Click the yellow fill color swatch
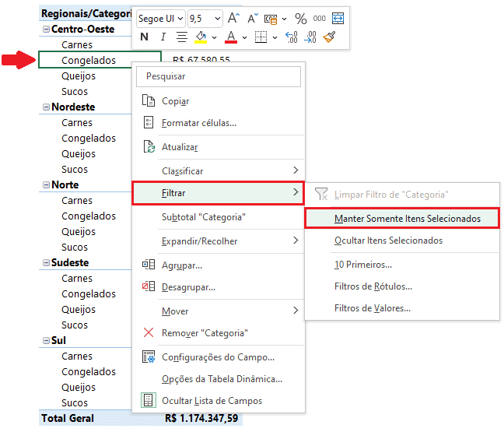504x432 pixels. click(x=200, y=36)
